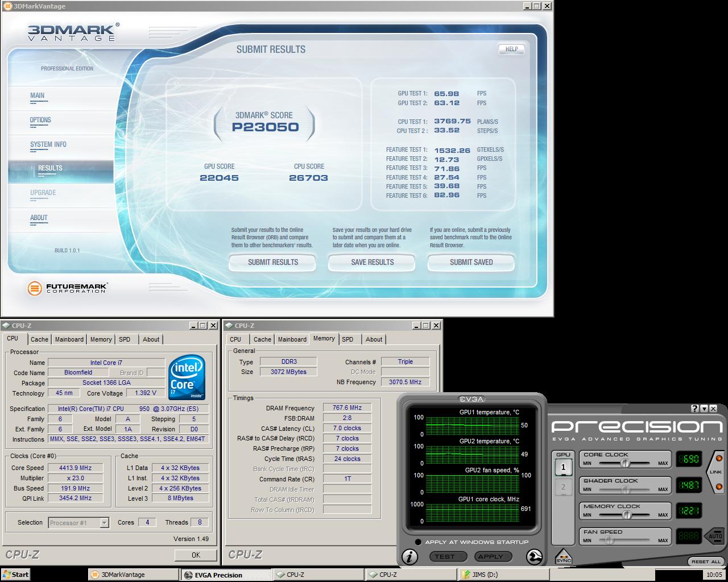Click the 3DMark Vantage logo

(73, 32)
